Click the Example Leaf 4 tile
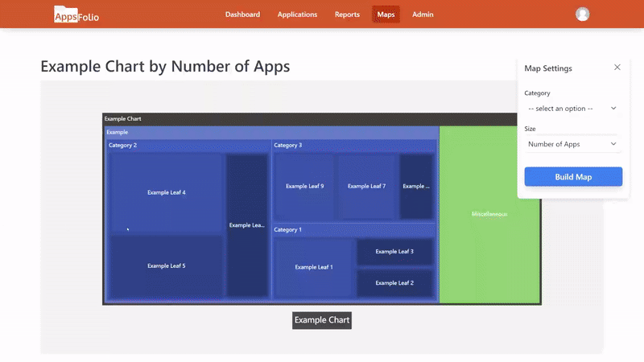 167,193
